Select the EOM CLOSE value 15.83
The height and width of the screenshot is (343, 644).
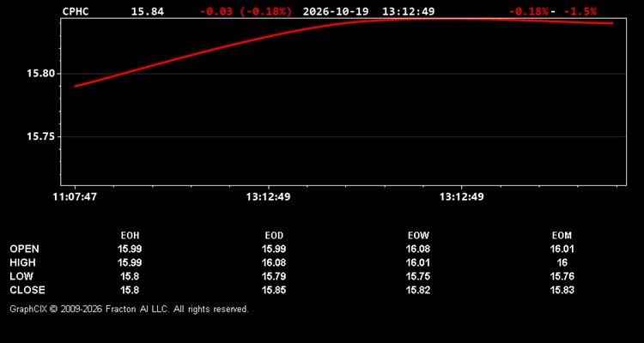pos(562,290)
